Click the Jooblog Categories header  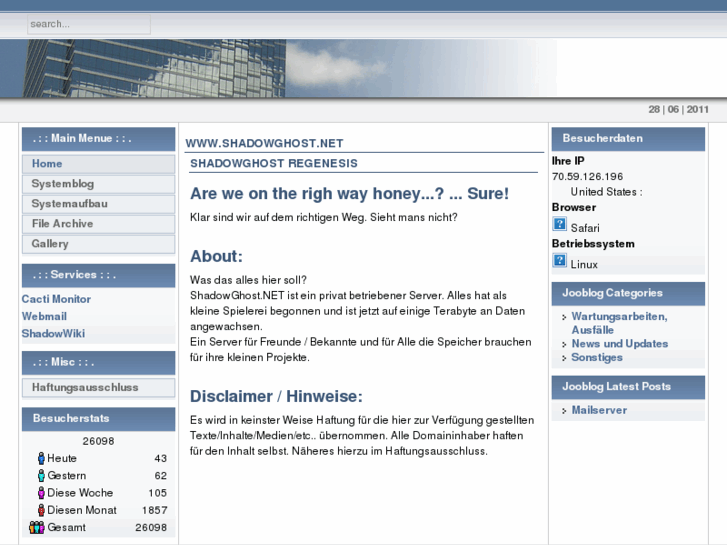coord(628,294)
